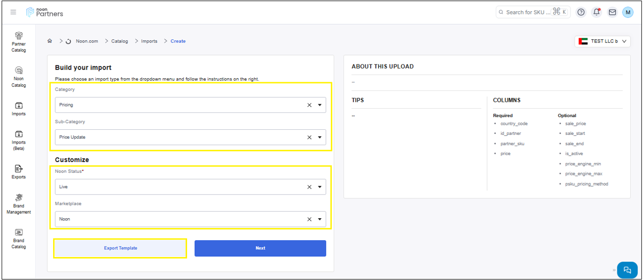The height and width of the screenshot is (280, 644).
Task: Open the notifications bell
Action: point(596,12)
